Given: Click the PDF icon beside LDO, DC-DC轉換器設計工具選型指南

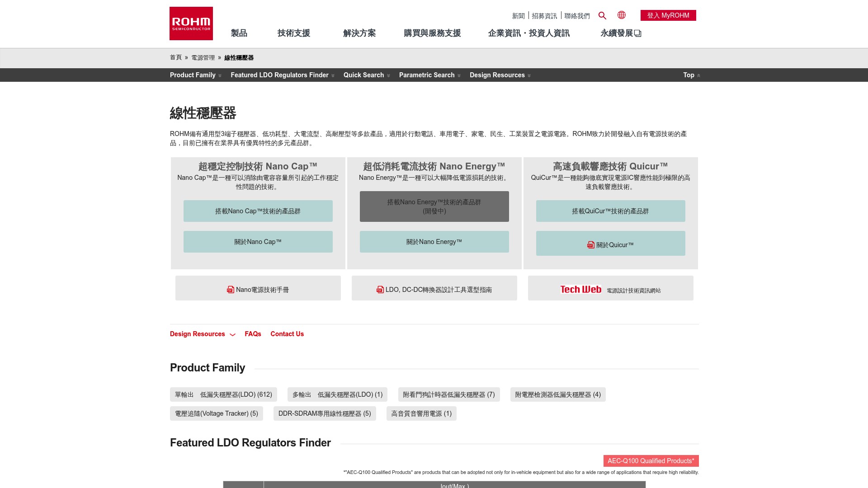Looking at the screenshot, I should (x=380, y=290).
